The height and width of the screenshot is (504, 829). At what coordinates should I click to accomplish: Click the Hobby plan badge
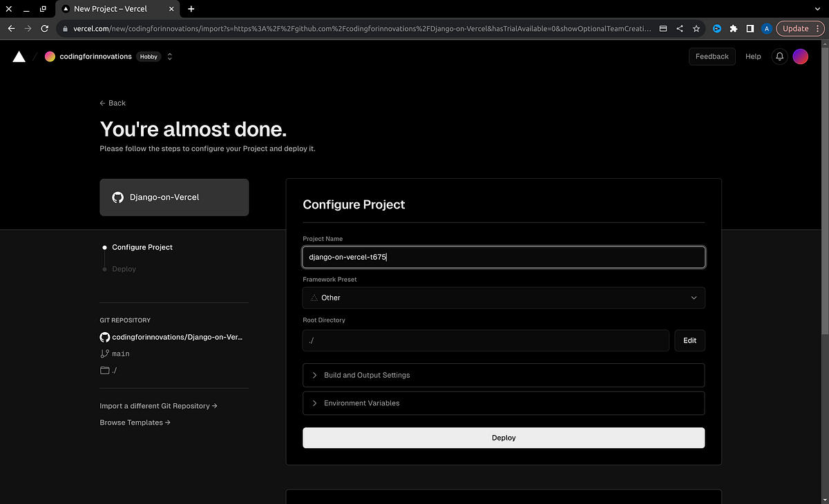pos(148,56)
